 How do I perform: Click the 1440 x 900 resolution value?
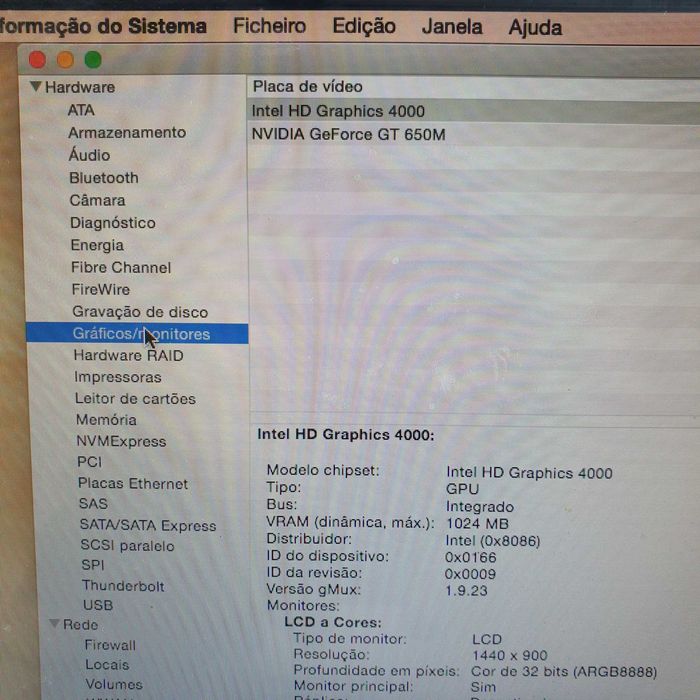[509, 655]
